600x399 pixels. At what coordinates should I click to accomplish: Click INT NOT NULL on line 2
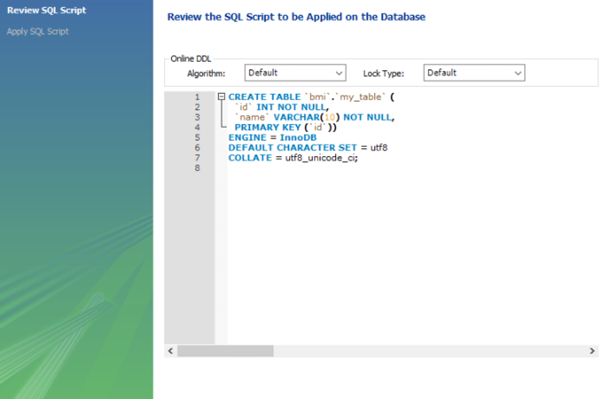pos(291,107)
